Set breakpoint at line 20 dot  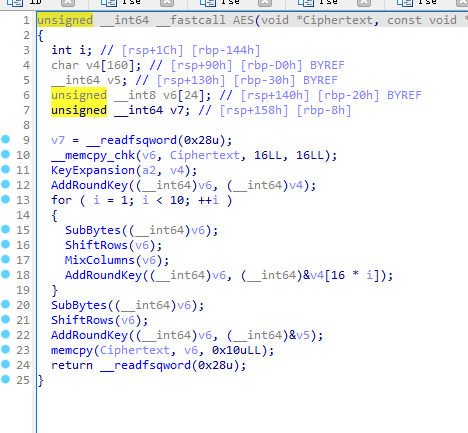(6, 304)
